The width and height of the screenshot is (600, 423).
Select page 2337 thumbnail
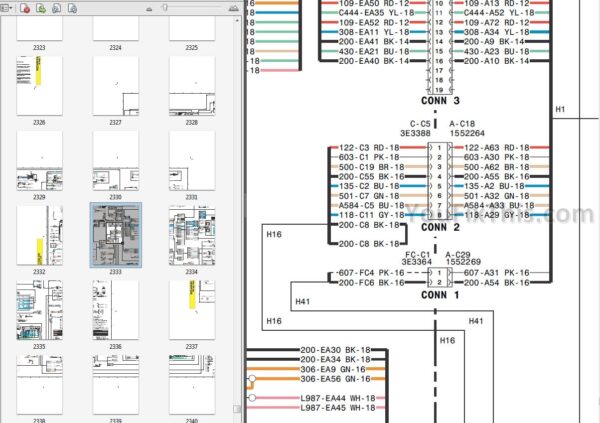click(x=191, y=309)
